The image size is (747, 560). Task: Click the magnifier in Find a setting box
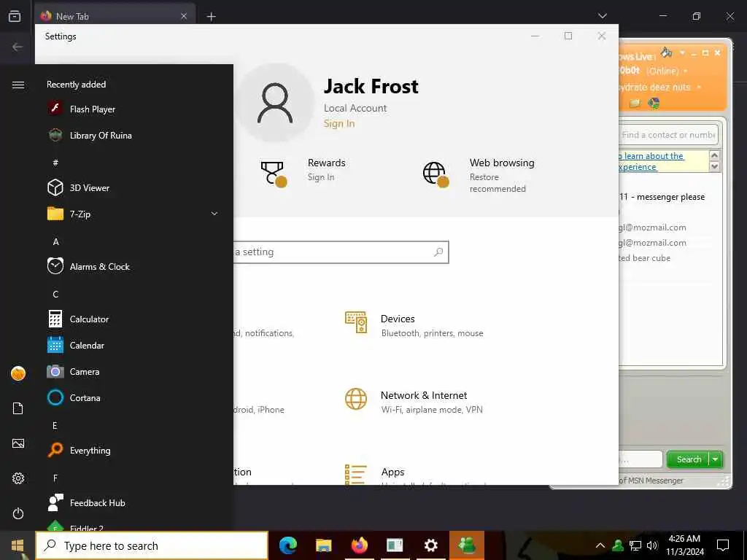(438, 252)
